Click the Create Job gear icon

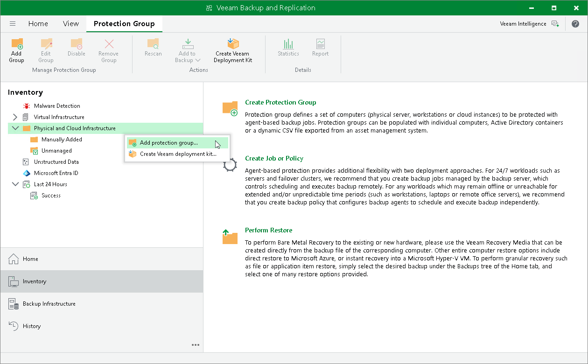[x=230, y=165]
